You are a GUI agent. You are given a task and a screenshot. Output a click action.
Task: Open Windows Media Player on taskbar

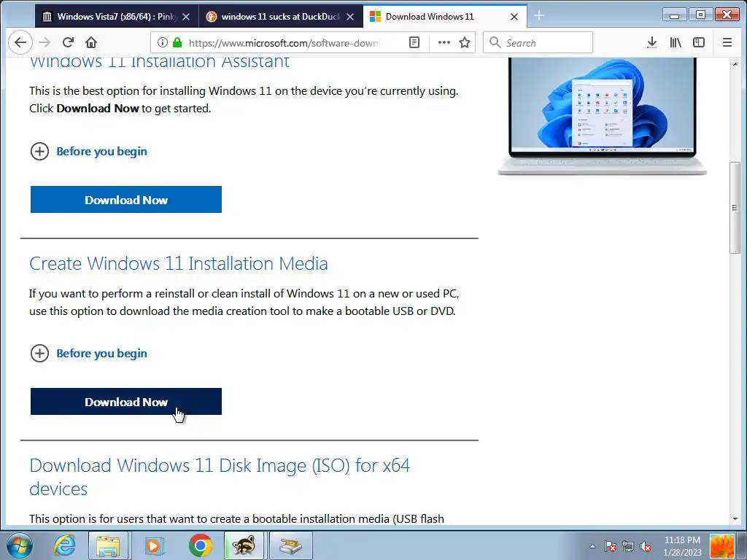point(153,545)
